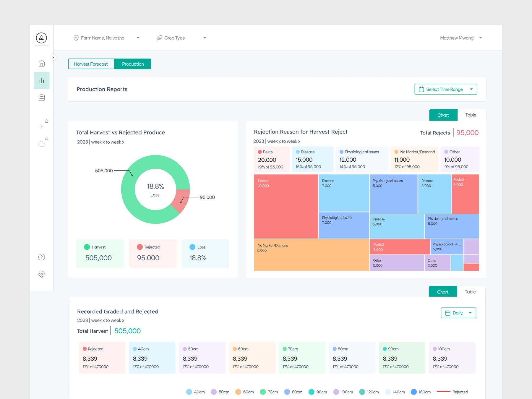The image size is (532, 399).
Task: Open Matthew Mwangi user menu
Action: point(461,38)
